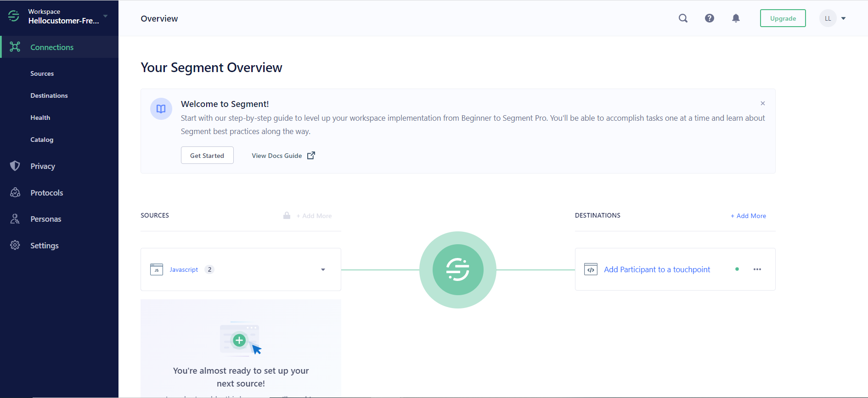Click the Hellocustomer-Fre... workspace name
The image size is (868, 398).
tap(63, 21)
